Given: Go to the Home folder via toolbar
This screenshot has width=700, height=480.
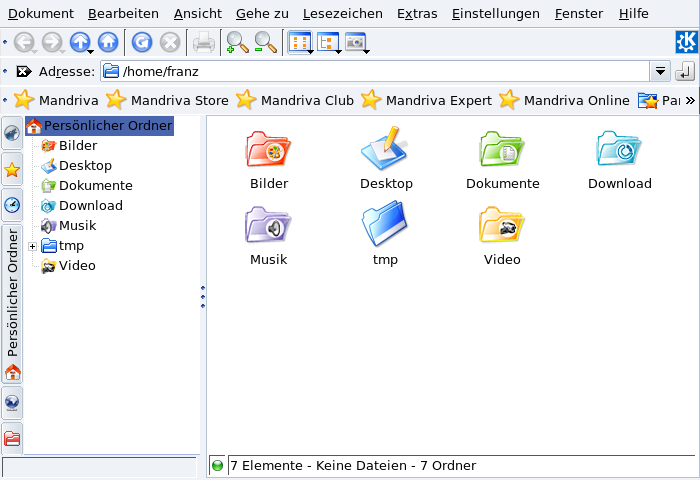Looking at the screenshot, I should click(x=107, y=42).
